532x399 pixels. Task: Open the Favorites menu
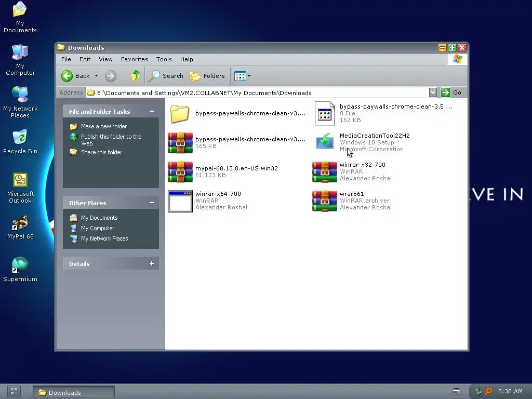pyautogui.click(x=135, y=59)
